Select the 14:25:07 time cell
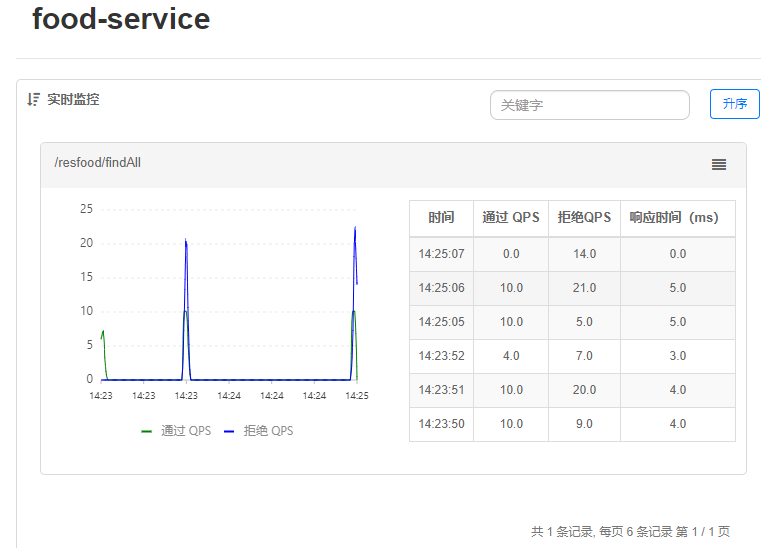The image size is (761, 548). click(441, 254)
